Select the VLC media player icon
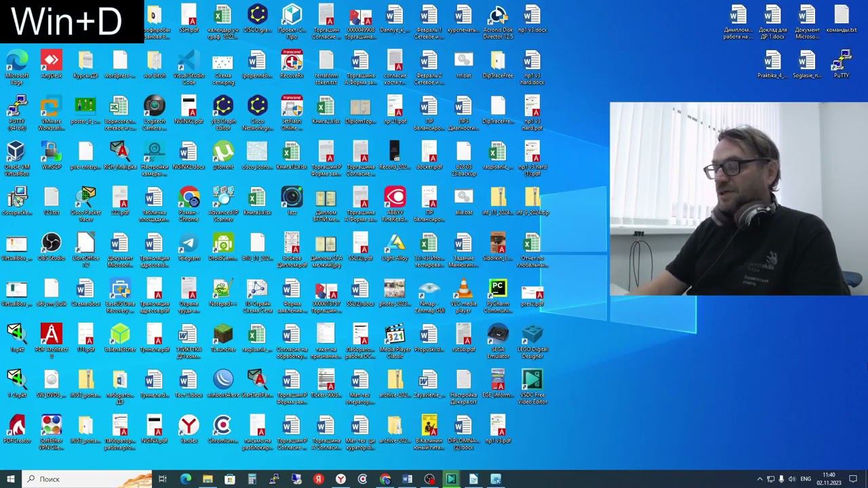 point(464,289)
